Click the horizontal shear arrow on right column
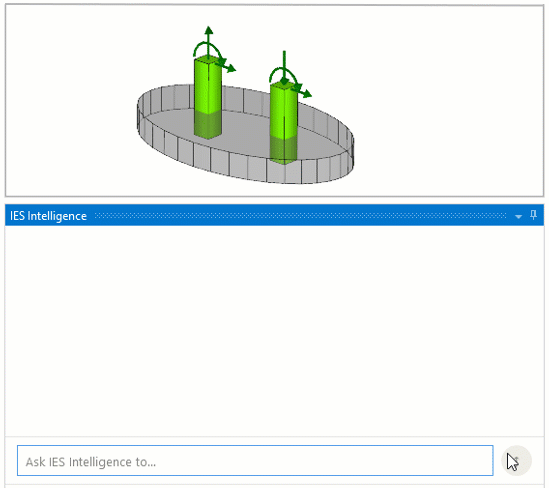Screen dimensions: 549x488 tap(302, 92)
